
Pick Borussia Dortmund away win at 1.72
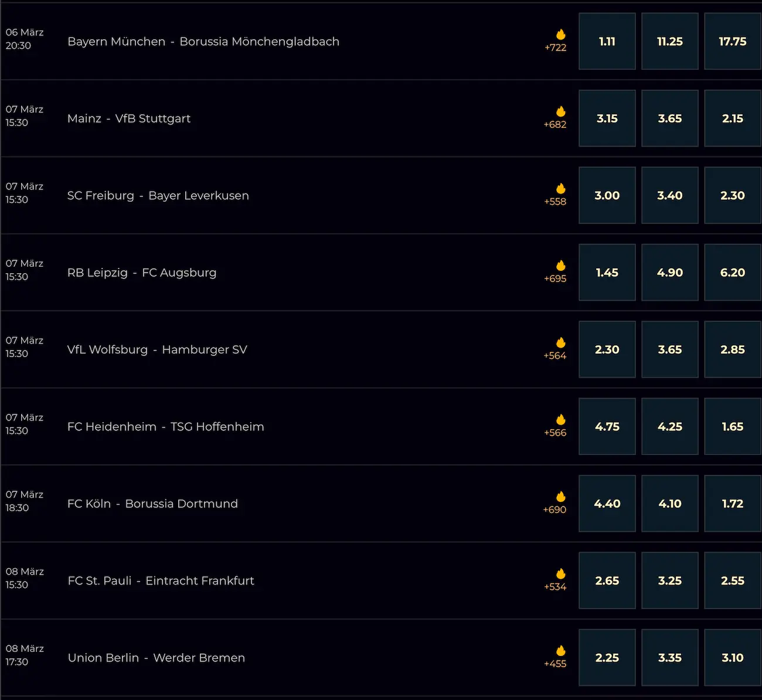[732, 503]
